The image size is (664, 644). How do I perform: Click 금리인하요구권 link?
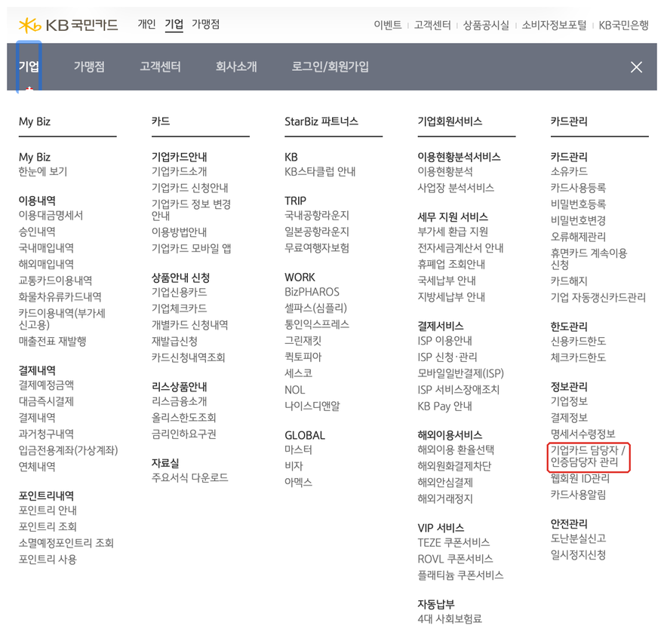tap(184, 434)
